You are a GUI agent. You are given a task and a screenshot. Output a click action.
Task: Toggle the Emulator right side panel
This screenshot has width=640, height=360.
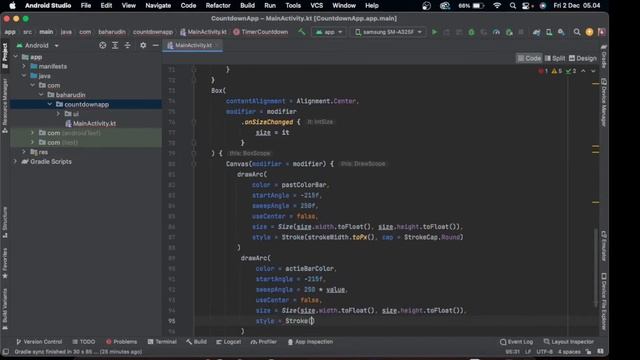pos(604,247)
